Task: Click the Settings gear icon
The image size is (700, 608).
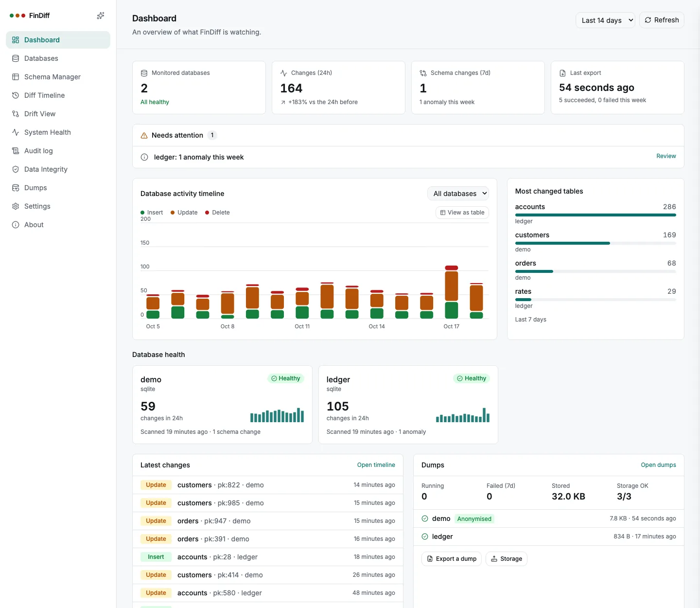Action: click(x=16, y=206)
